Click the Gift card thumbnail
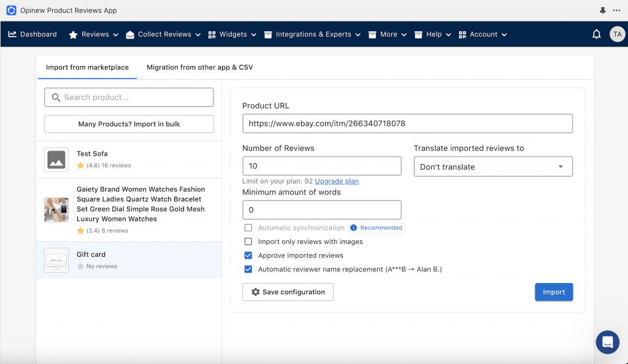Image resolution: width=628 pixels, height=364 pixels. click(x=56, y=260)
